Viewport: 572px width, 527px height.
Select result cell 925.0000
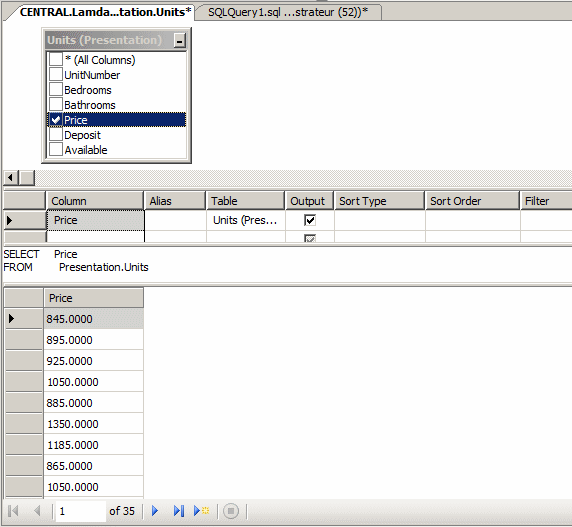pos(94,361)
